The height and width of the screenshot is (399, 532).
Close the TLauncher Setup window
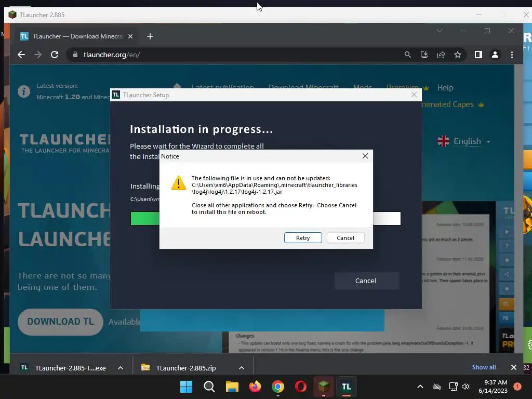tap(414, 95)
